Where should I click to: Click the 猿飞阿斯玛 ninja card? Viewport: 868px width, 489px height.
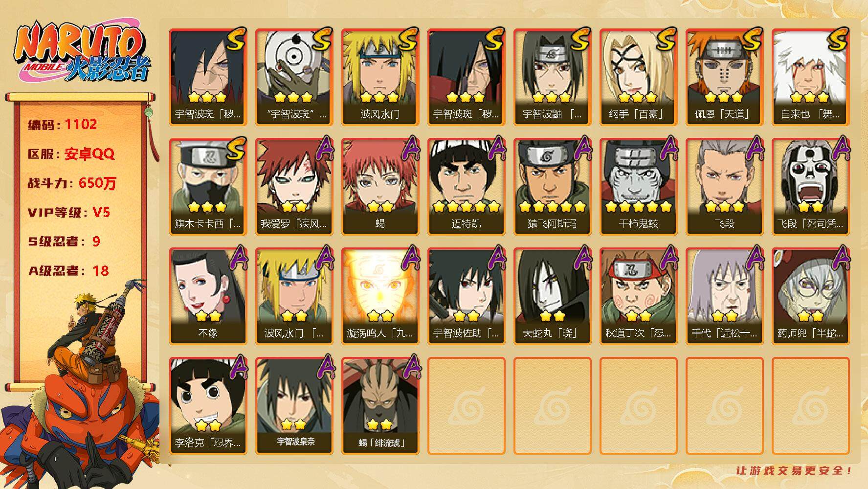pyautogui.click(x=552, y=187)
